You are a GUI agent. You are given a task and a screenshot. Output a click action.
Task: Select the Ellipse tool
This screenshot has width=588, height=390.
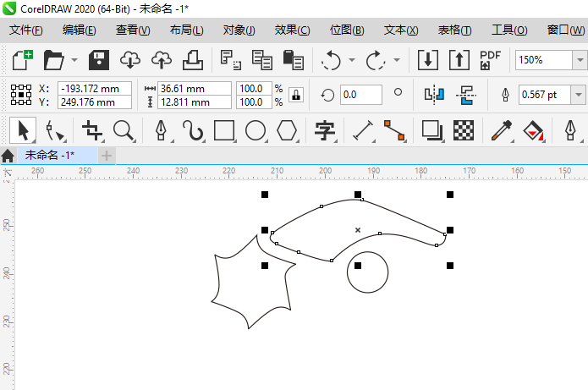point(256,130)
